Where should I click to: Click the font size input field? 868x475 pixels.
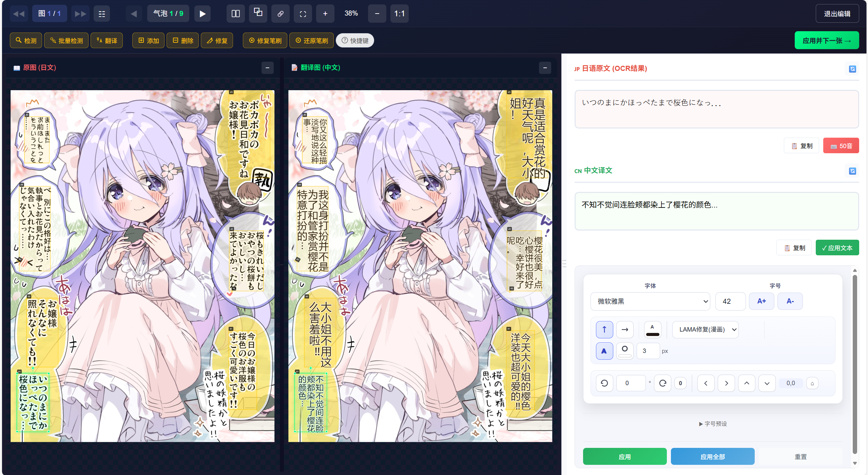(730, 301)
